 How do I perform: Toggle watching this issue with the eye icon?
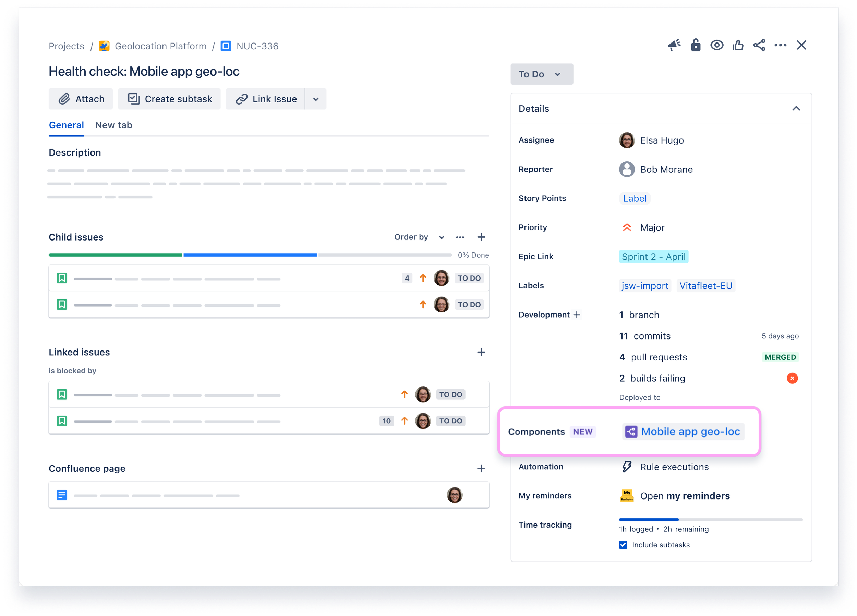pyautogui.click(x=716, y=45)
